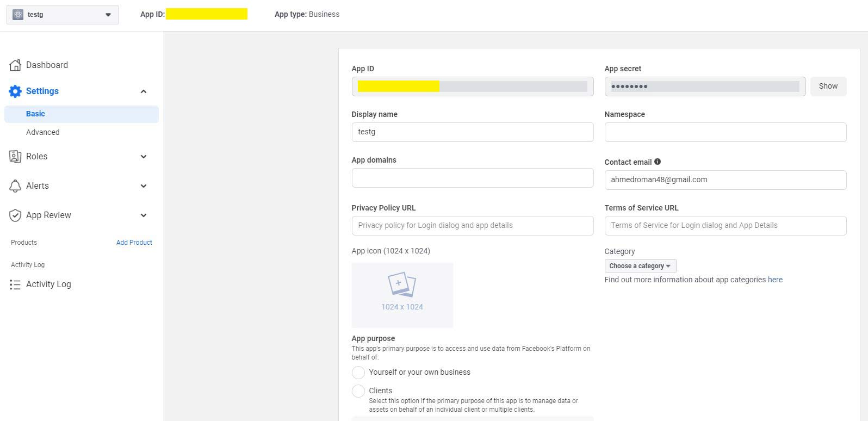
Task: Open the Advanced settings page
Action: click(x=43, y=132)
